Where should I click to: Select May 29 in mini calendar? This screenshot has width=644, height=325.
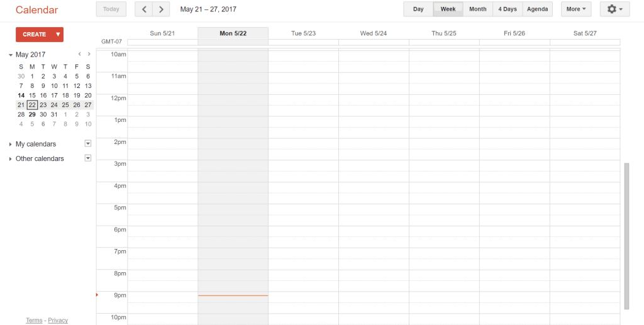click(x=32, y=114)
